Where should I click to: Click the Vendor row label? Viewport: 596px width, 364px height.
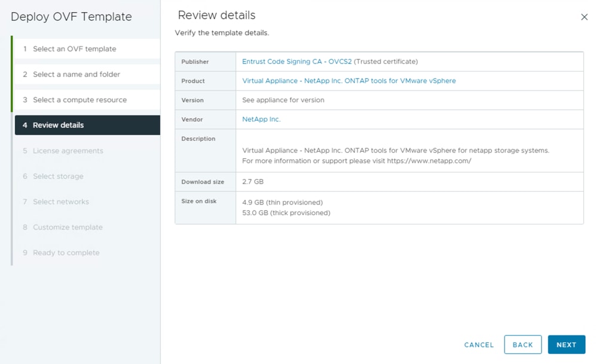(191, 120)
